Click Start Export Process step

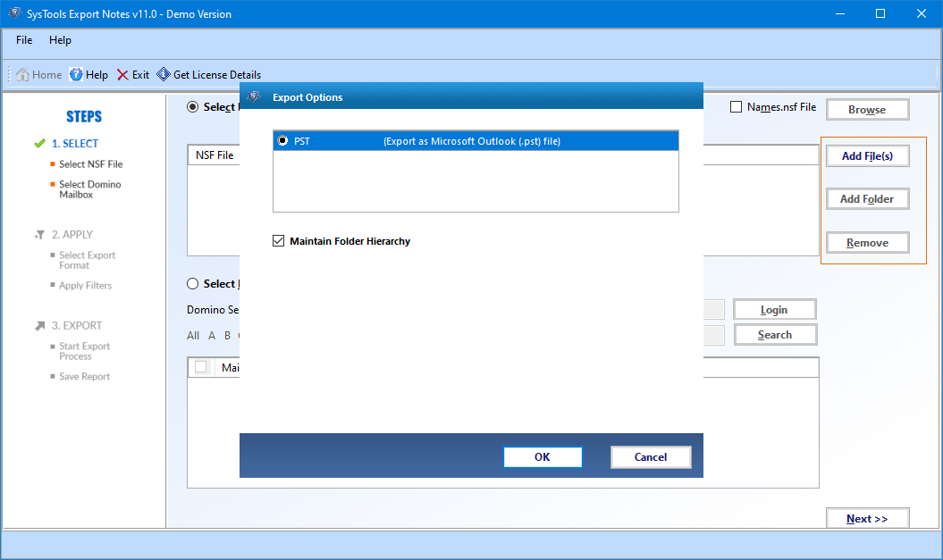(85, 351)
